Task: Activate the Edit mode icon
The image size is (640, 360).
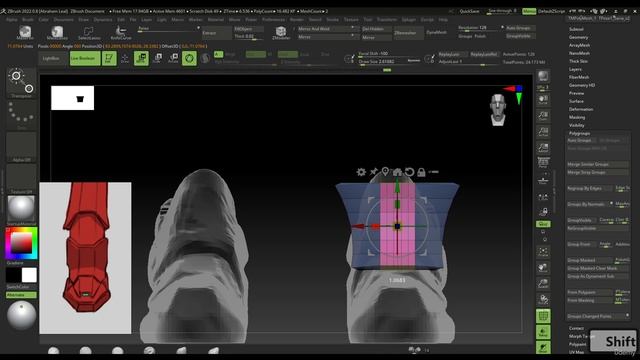Action: point(109,58)
